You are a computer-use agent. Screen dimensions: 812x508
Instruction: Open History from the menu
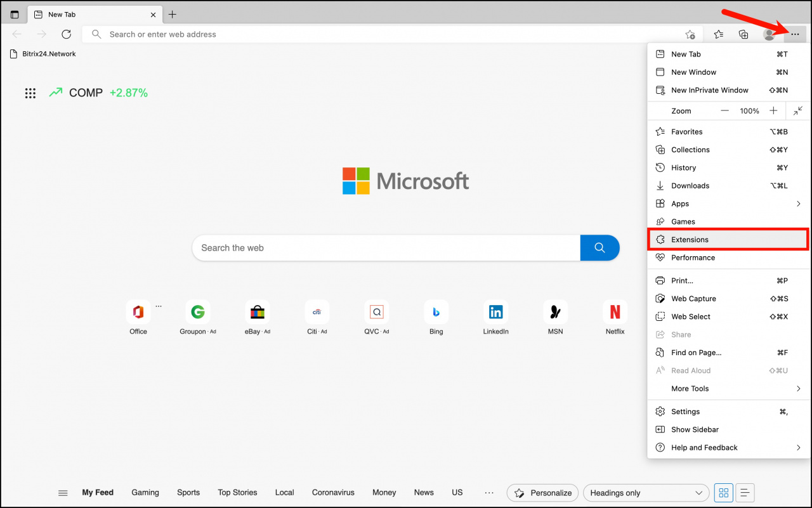coord(729,168)
